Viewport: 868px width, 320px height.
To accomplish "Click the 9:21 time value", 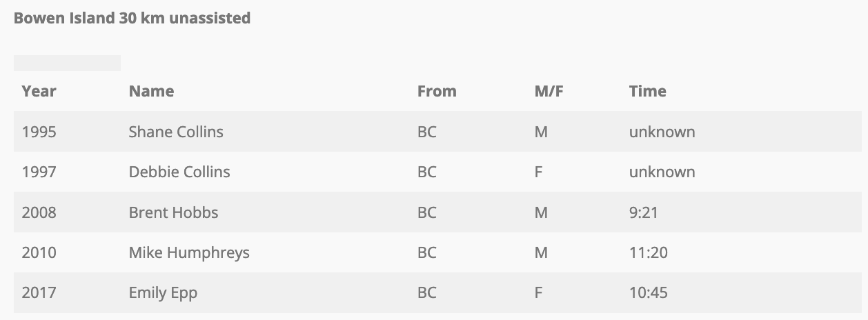I will tap(643, 212).
